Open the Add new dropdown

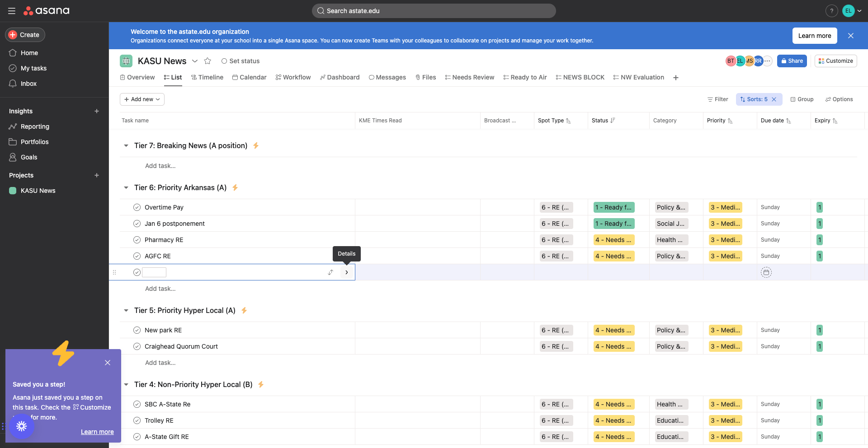(142, 99)
